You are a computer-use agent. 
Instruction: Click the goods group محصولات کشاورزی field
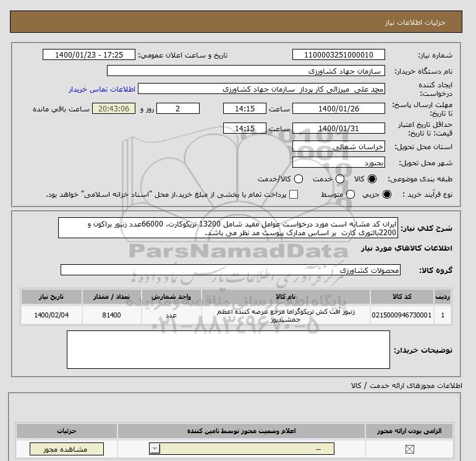tap(231, 270)
